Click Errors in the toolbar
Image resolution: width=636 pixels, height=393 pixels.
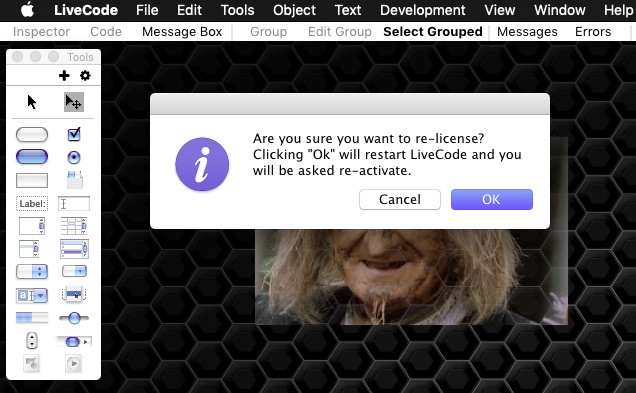tap(593, 32)
